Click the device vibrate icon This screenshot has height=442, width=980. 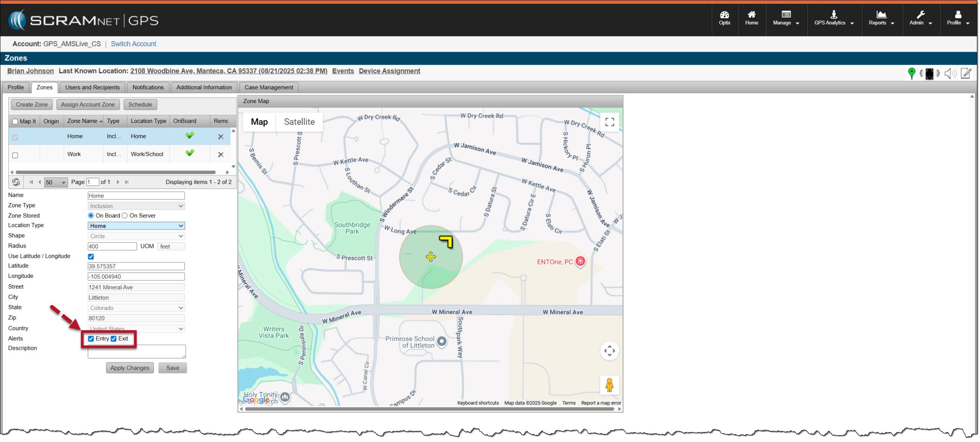929,73
